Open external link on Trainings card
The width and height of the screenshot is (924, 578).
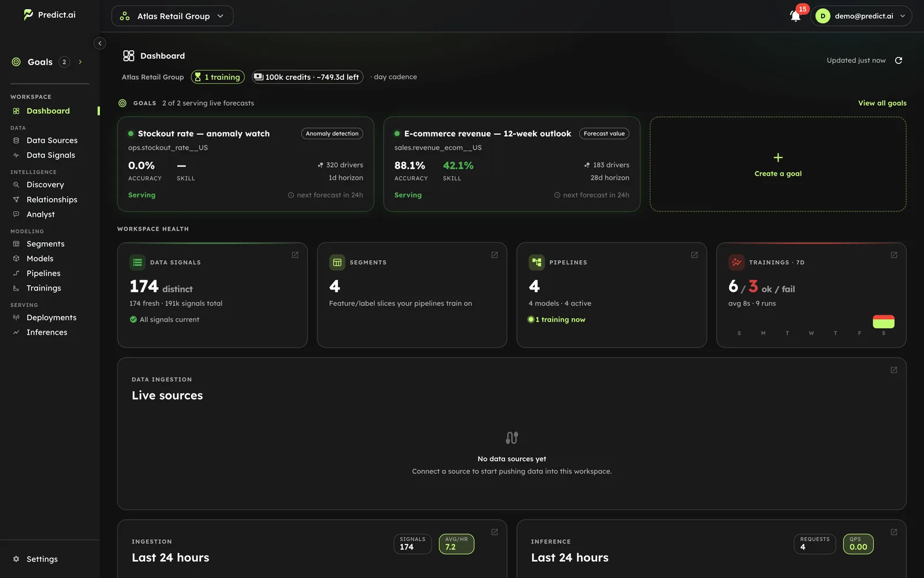[894, 255]
